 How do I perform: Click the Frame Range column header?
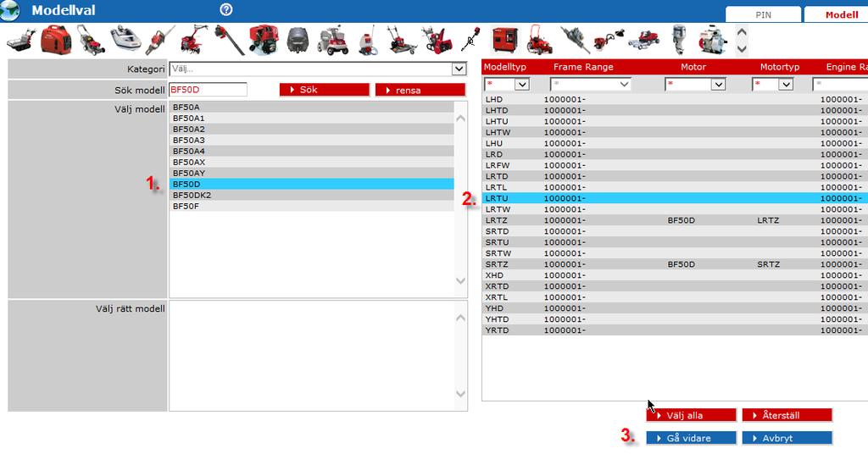[x=583, y=67]
